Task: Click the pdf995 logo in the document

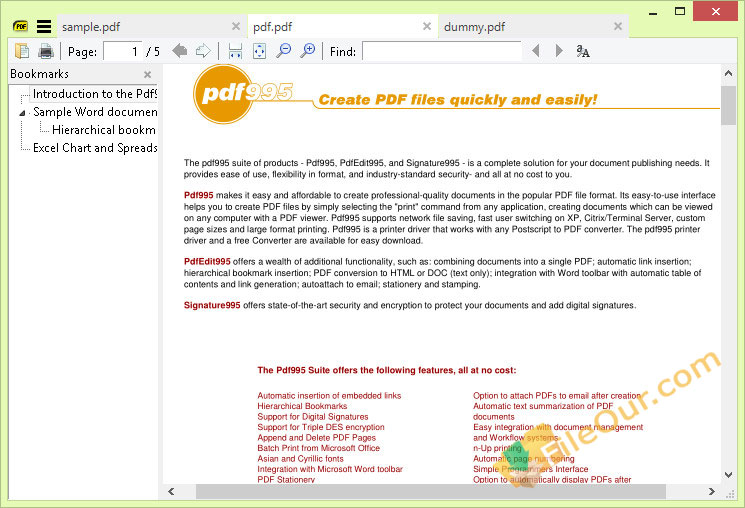Action: pos(242,94)
